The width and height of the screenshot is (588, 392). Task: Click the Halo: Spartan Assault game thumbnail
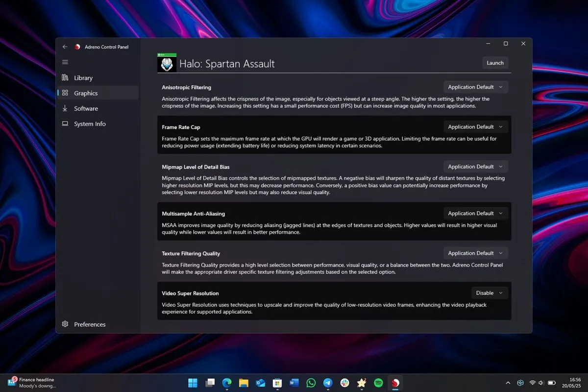tap(167, 63)
